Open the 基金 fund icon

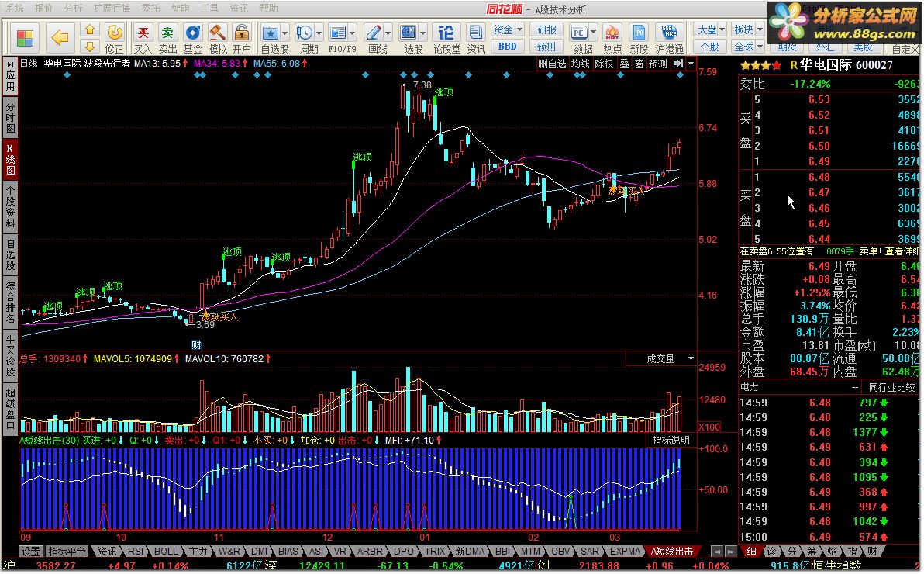pyautogui.click(x=193, y=39)
